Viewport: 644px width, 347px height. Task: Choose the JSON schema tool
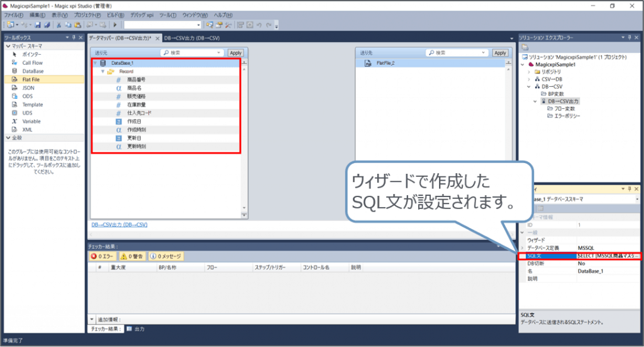(28, 88)
